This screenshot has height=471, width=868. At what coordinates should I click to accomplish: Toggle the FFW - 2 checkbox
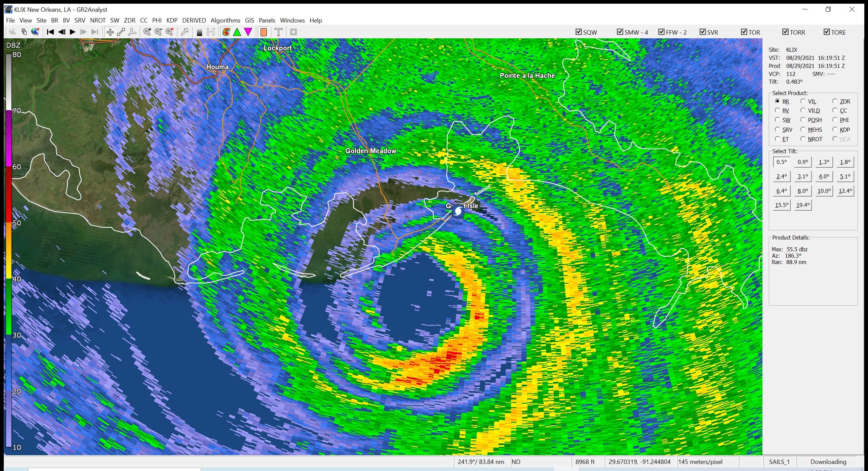click(x=662, y=32)
